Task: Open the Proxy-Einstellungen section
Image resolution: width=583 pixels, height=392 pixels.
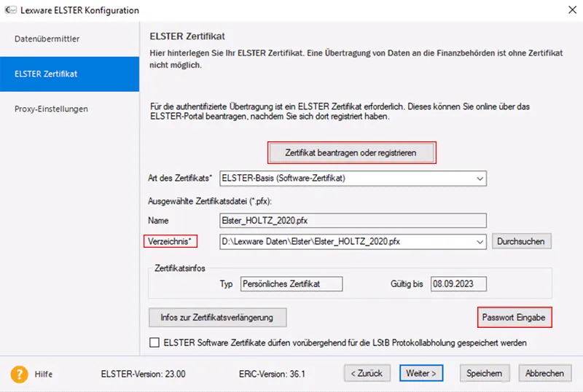Action: coord(51,109)
